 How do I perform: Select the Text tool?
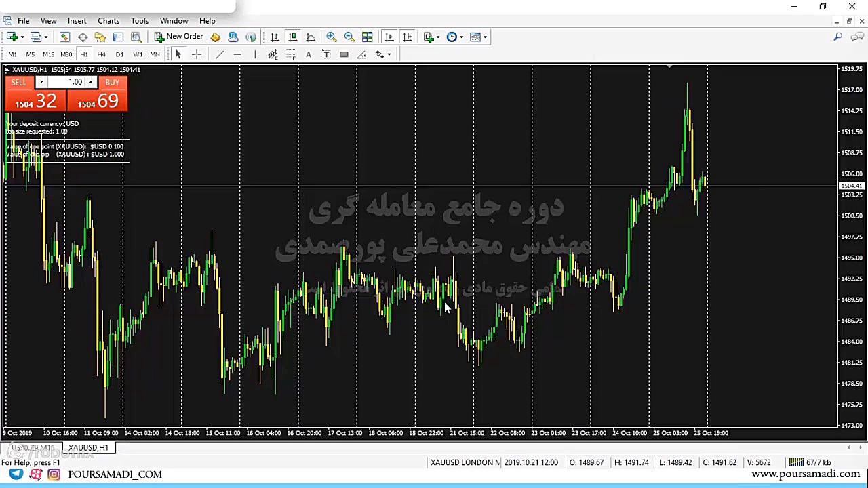click(309, 54)
